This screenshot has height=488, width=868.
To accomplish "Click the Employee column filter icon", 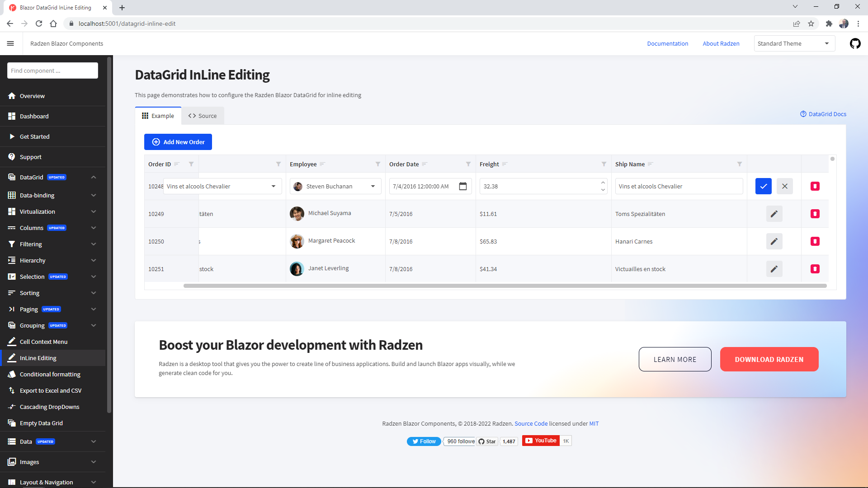I will click(377, 164).
